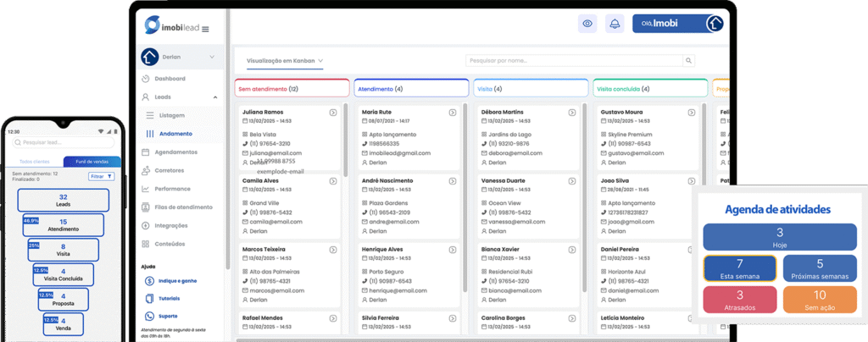Select Listagem under Leads menu
The image size is (868, 342).
tap(171, 115)
